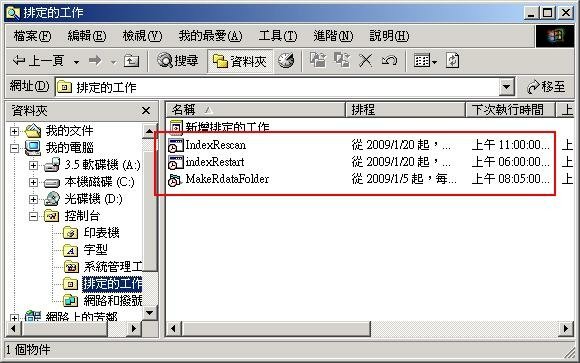Select 字型 folder in tree
Viewport: 580px width, 363px height.
(95, 250)
